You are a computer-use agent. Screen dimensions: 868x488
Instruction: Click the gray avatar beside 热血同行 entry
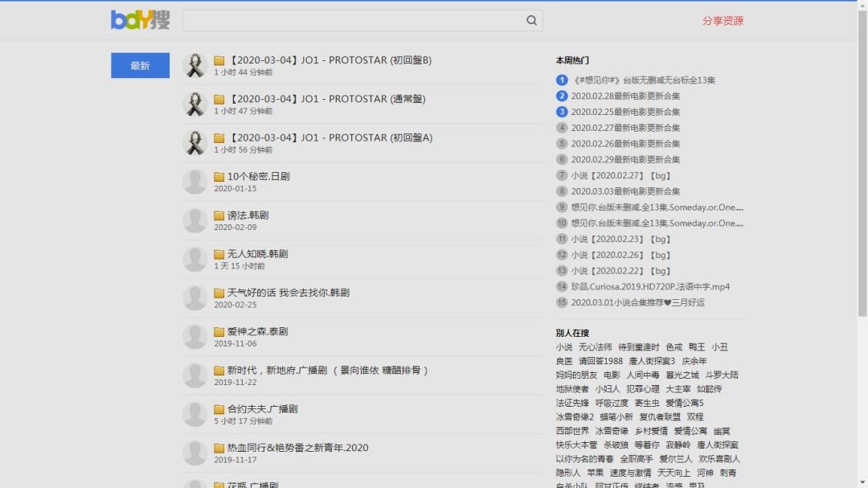click(x=194, y=453)
